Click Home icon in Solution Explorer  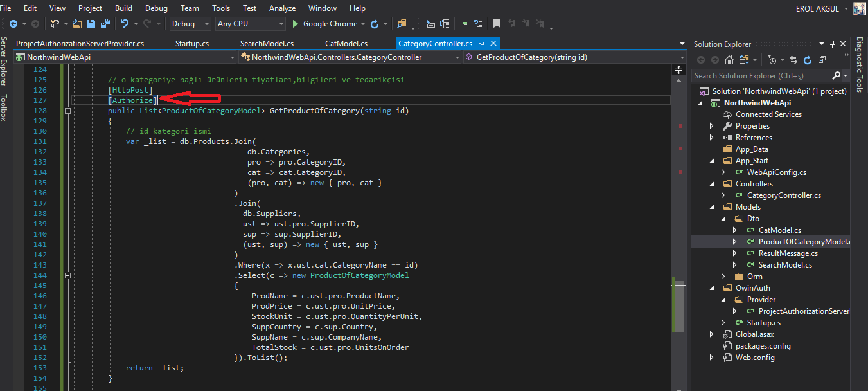coord(729,60)
